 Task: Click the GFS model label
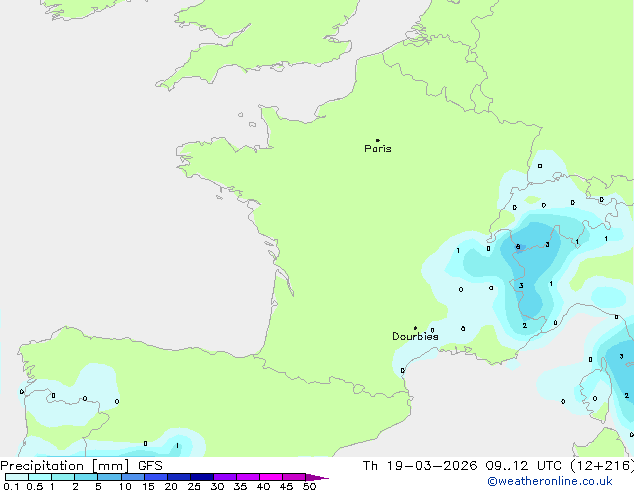(150, 466)
